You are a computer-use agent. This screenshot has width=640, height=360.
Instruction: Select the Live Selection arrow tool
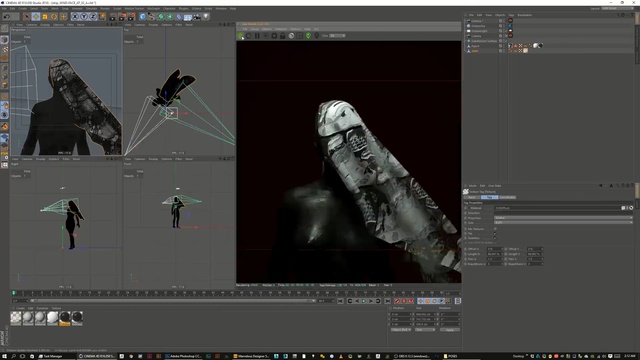27,17
